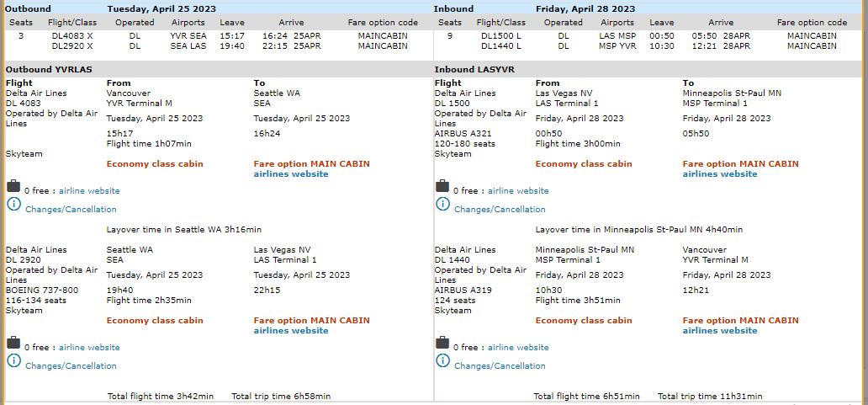Follow the bold 'airlines website' link under DL 1500 fare option

(720, 174)
